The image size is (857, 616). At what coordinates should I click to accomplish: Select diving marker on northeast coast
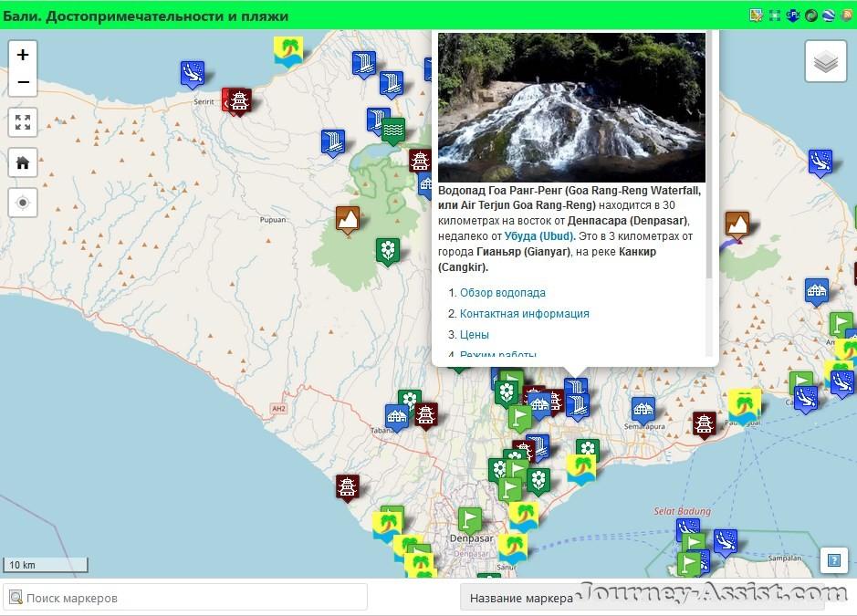coord(820,163)
